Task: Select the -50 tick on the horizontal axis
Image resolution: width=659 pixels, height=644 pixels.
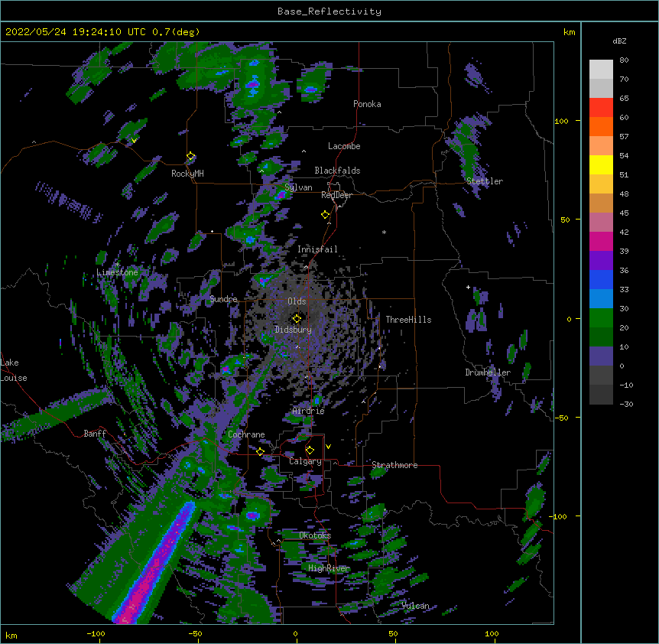Action: pyautogui.click(x=195, y=633)
